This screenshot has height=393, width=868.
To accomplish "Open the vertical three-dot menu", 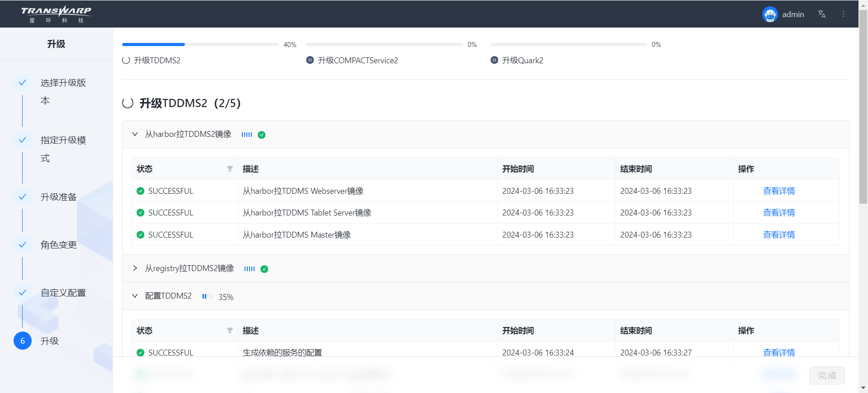I will (843, 14).
